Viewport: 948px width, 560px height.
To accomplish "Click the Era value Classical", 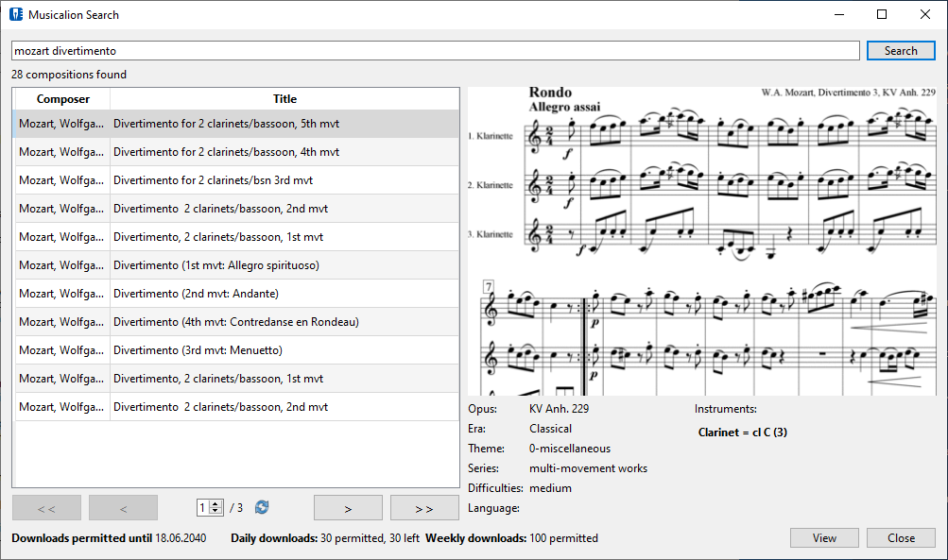I will point(550,429).
